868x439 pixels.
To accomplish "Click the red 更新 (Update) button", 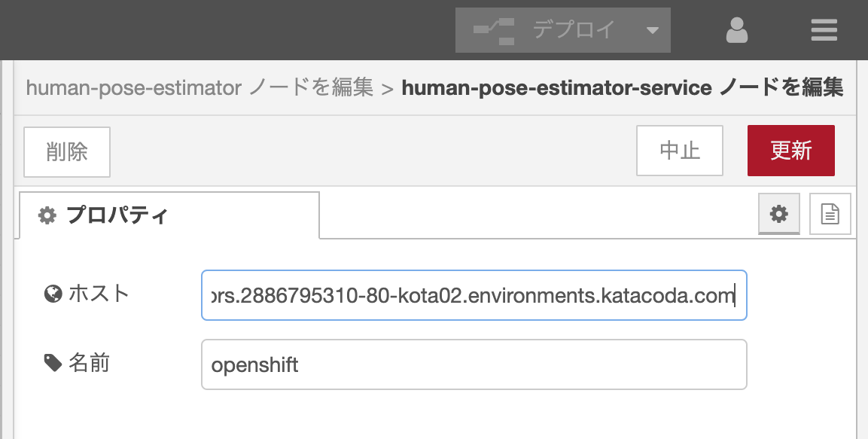I will pyautogui.click(x=790, y=151).
